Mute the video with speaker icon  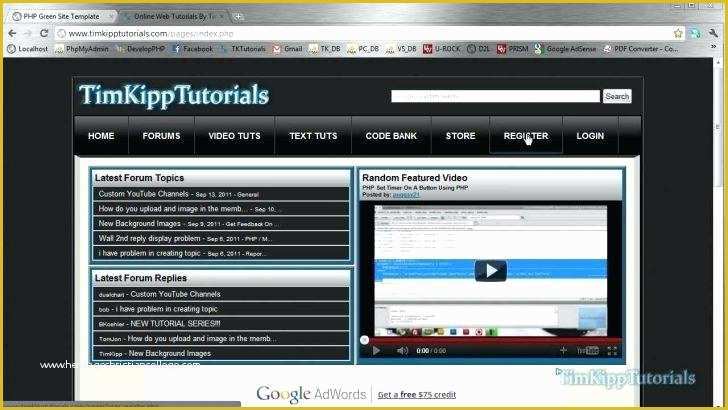point(402,351)
